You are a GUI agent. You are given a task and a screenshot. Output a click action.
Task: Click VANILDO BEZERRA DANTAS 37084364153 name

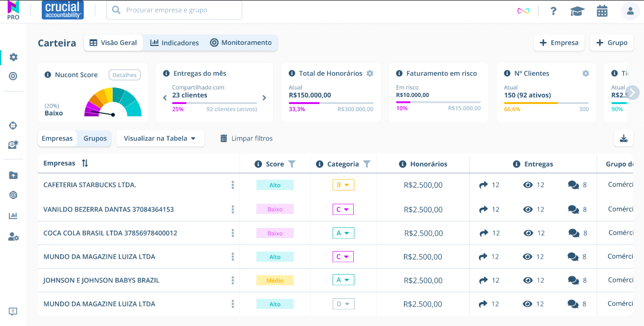(x=109, y=209)
